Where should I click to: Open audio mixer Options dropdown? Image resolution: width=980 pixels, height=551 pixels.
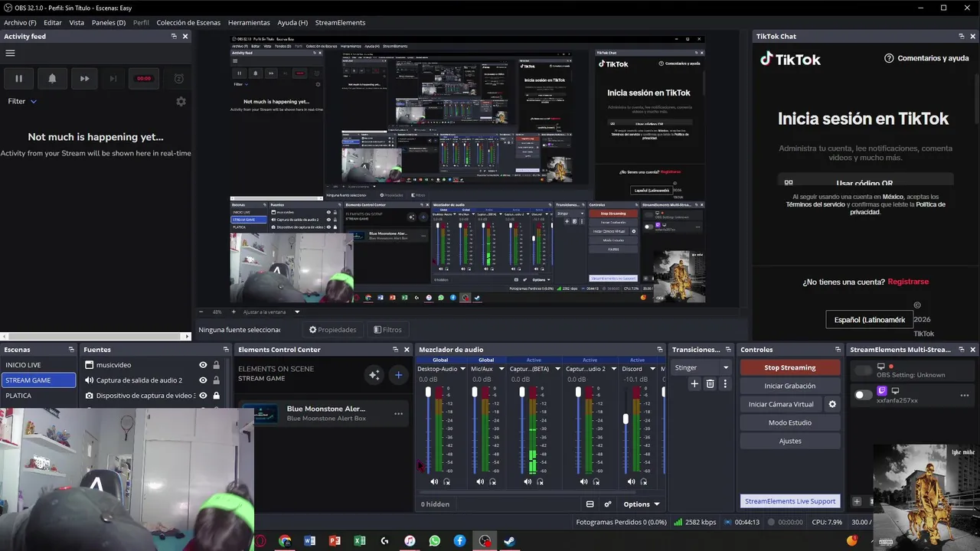(x=642, y=504)
